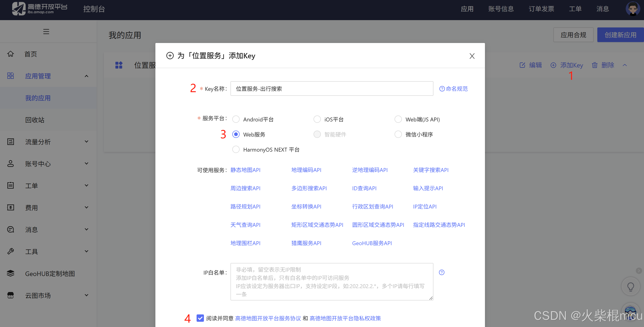Image resolution: width=644 pixels, height=327 pixels.
Task: Expand the 工单 sidebar section
Action: (x=87, y=186)
